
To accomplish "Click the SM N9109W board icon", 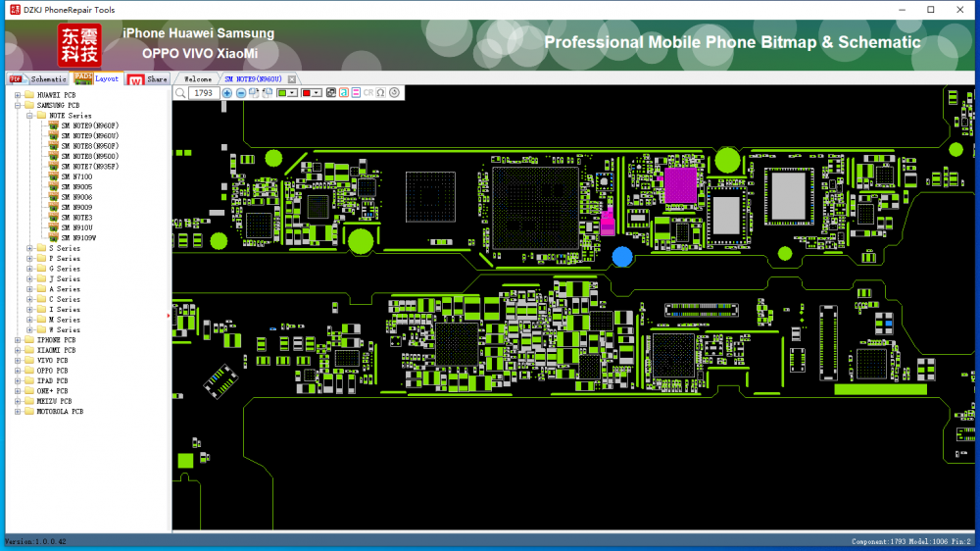I will [x=54, y=238].
